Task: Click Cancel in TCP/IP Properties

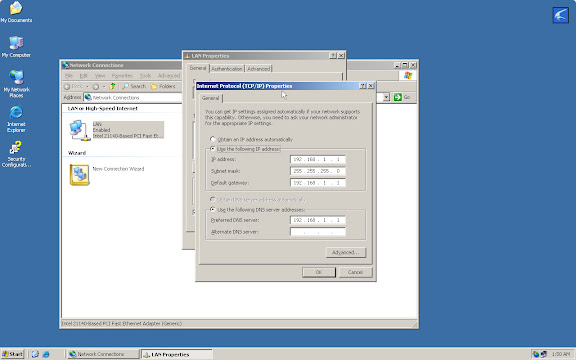Action: click(355, 272)
